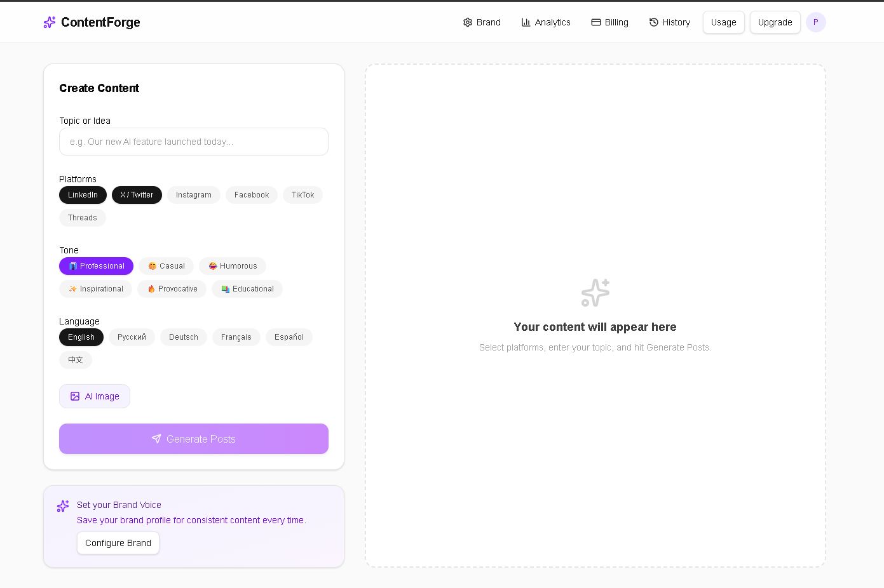The image size is (884, 588).
Task: Click 'Your content will appear here' text
Action: click(x=595, y=327)
